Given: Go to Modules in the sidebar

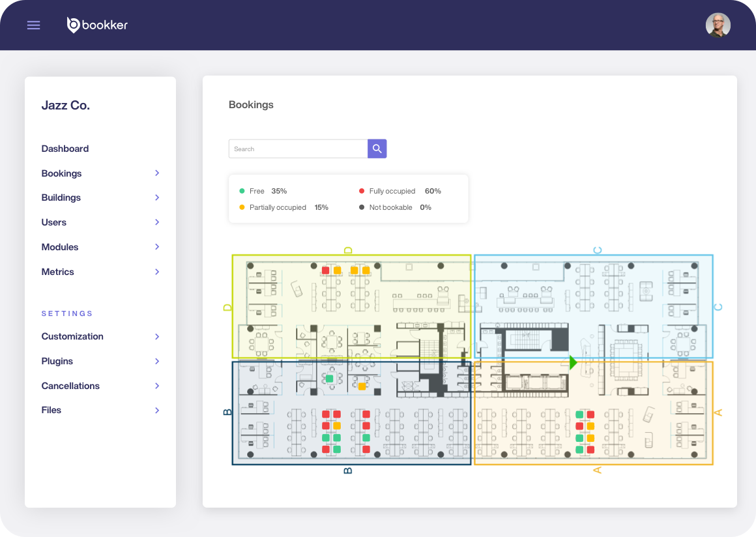Looking at the screenshot, I should [60, 247].
